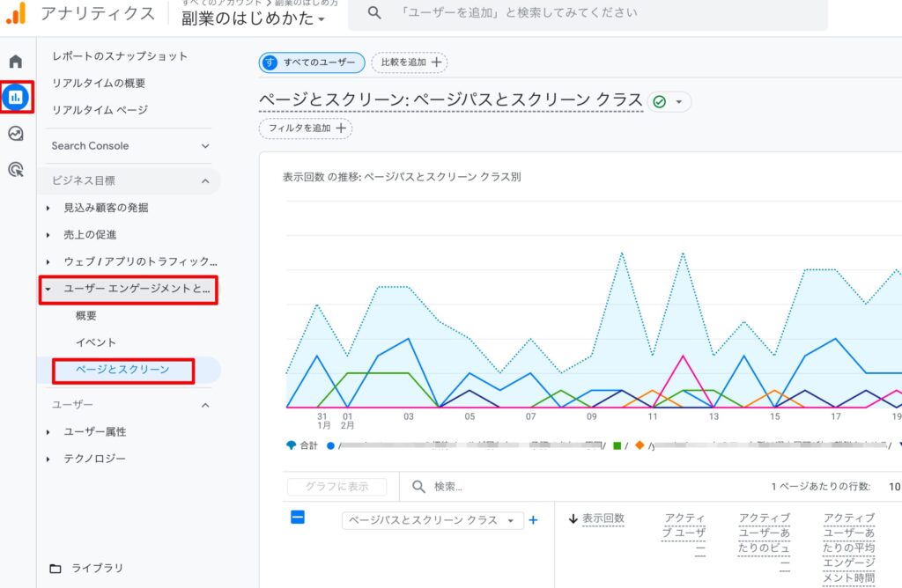
Task: Collapse the ビジネス目標 section
Action: [x=205, y=181]
